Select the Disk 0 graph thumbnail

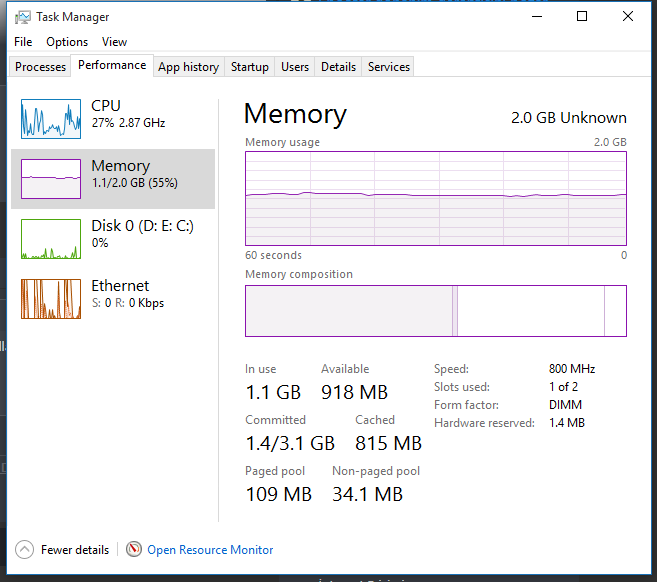51,239
